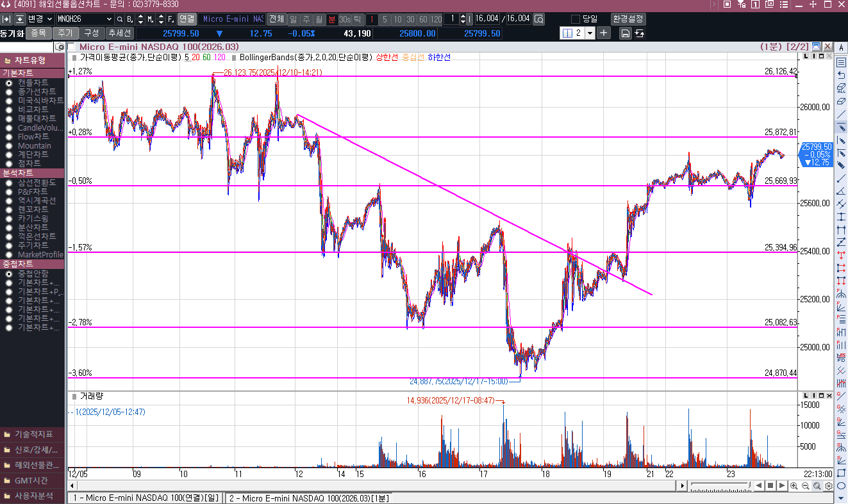The height and width of the screenshot is (504, 848).
Task: Open the 기술적지표 panel section
Action: [x=33, y=434]
